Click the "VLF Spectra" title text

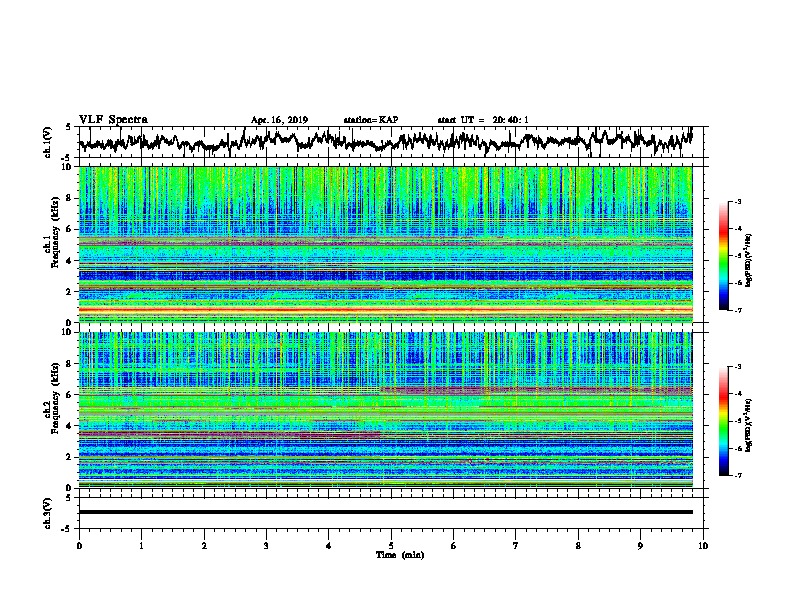[x=113, y=120]
